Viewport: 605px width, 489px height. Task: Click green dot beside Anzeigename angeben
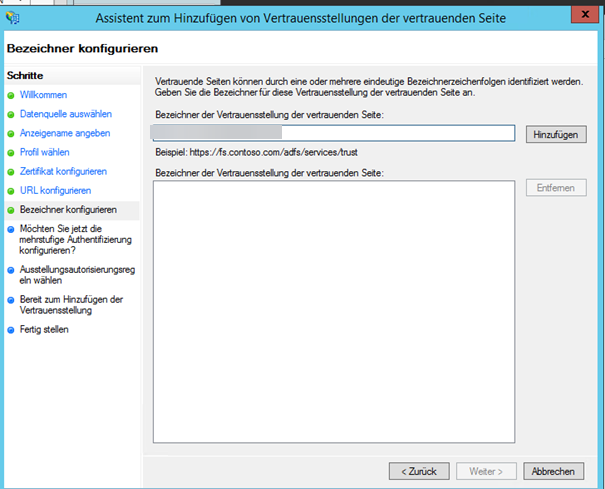point(11,134)
